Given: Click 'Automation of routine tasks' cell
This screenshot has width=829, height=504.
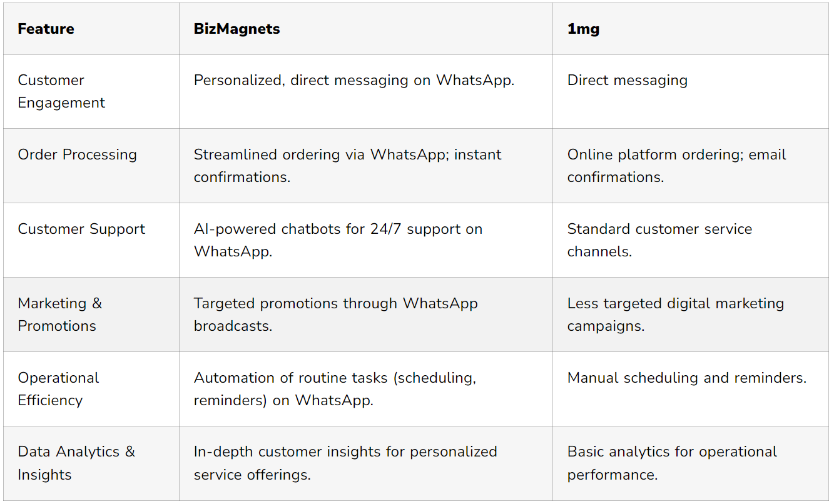Looking at the screenshot, I should (x=335, y=389).
